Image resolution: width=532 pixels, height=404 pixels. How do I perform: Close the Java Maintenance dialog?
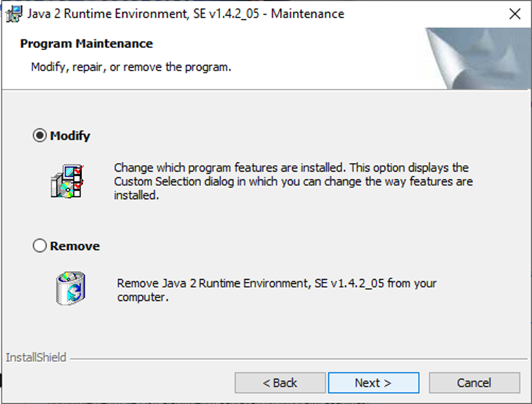(x=515, y=14)
